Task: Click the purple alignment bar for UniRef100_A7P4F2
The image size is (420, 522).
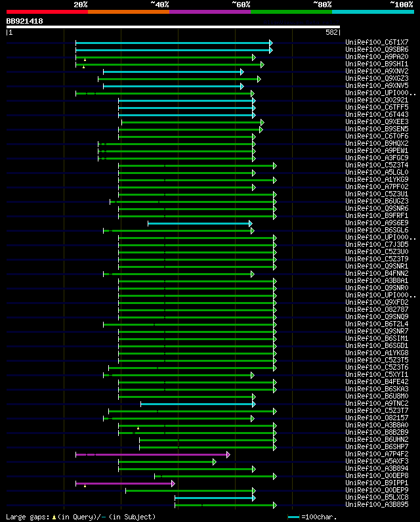Action: tap(152, 455)
